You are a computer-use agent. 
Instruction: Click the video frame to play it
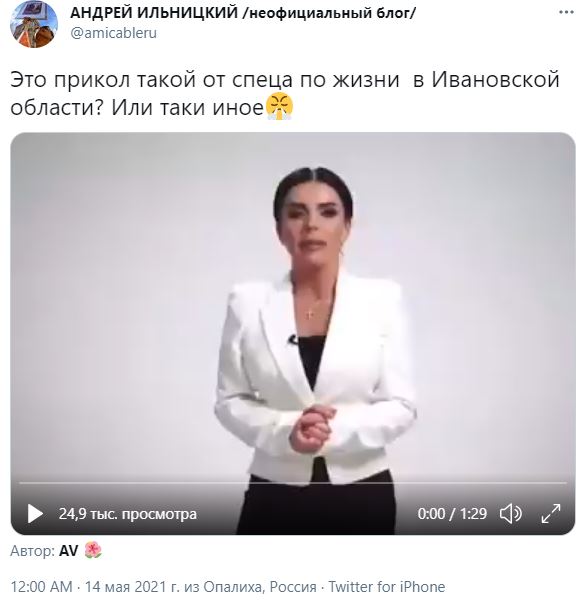tap(293, 306)
